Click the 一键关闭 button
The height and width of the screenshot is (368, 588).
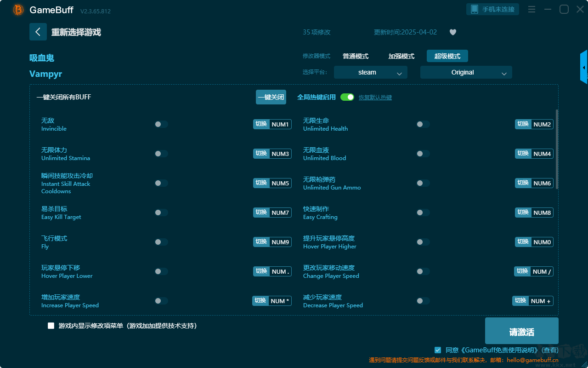[271, 97]
